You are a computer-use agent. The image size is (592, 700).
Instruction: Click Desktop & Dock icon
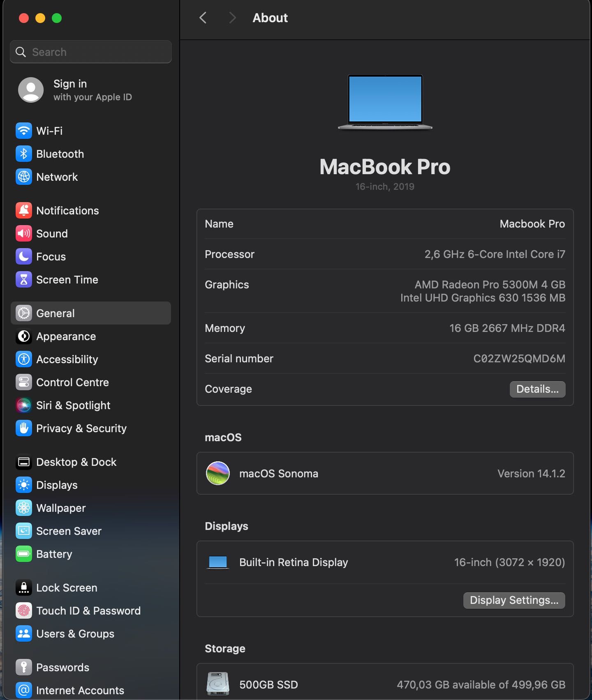24,462
